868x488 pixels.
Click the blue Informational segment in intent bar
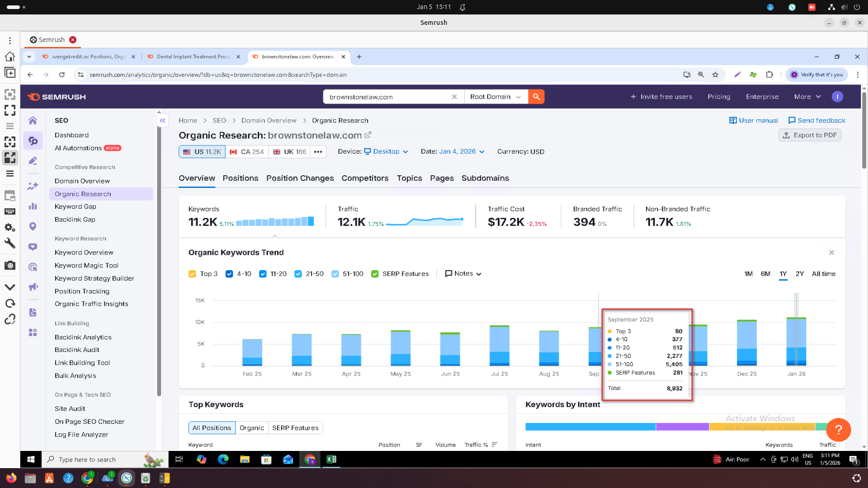click(590, 427)
